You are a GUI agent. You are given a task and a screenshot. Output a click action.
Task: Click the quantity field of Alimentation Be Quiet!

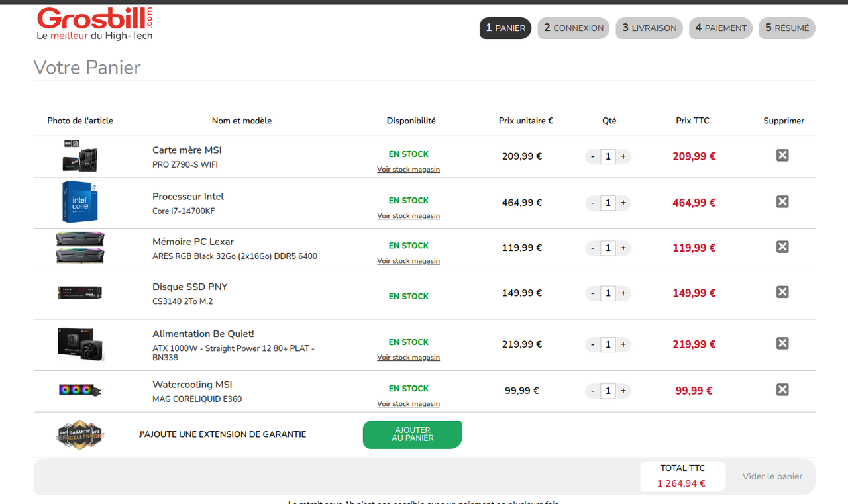pyautogui.click(x=608, y=344)
